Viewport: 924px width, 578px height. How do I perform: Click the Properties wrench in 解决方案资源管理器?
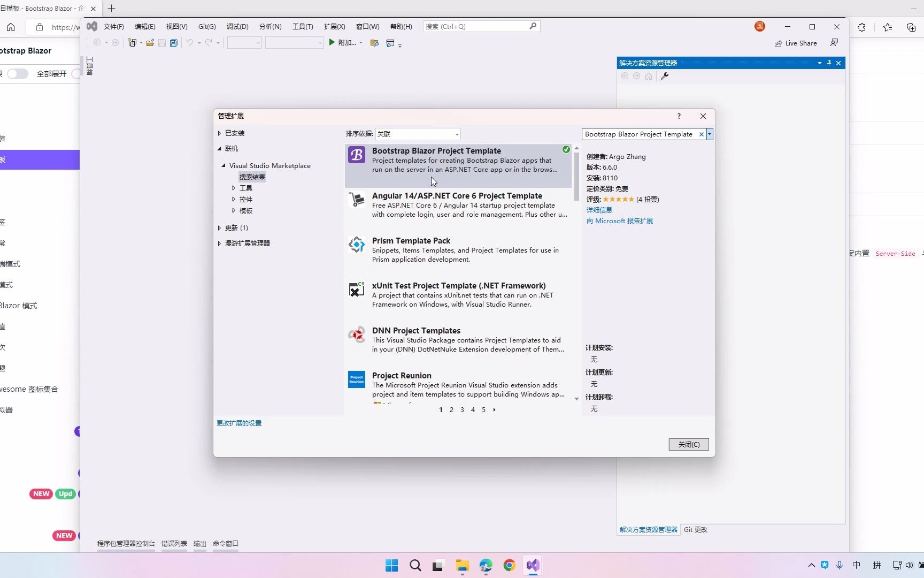(665, 76)
